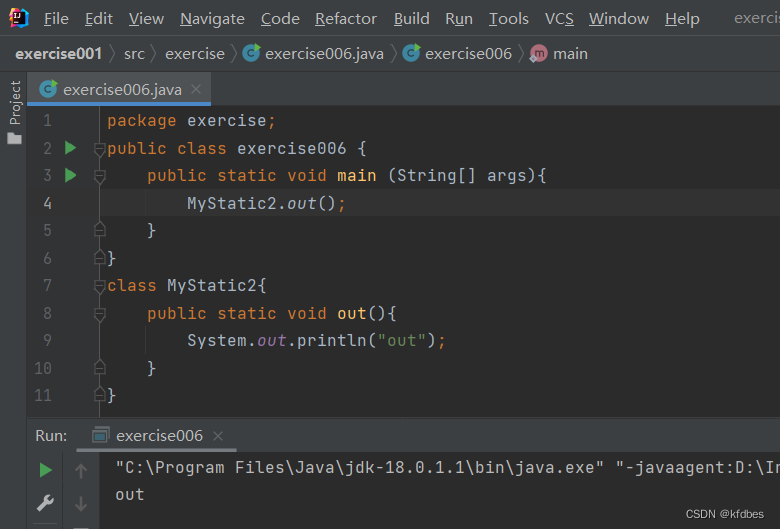
Task: Open the Build menu
Action: [411, 19]
